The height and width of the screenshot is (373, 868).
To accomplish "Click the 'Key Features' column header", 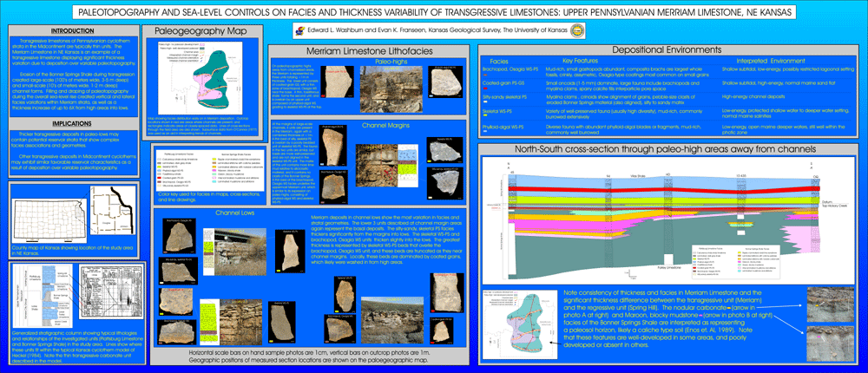I will 582,61.
